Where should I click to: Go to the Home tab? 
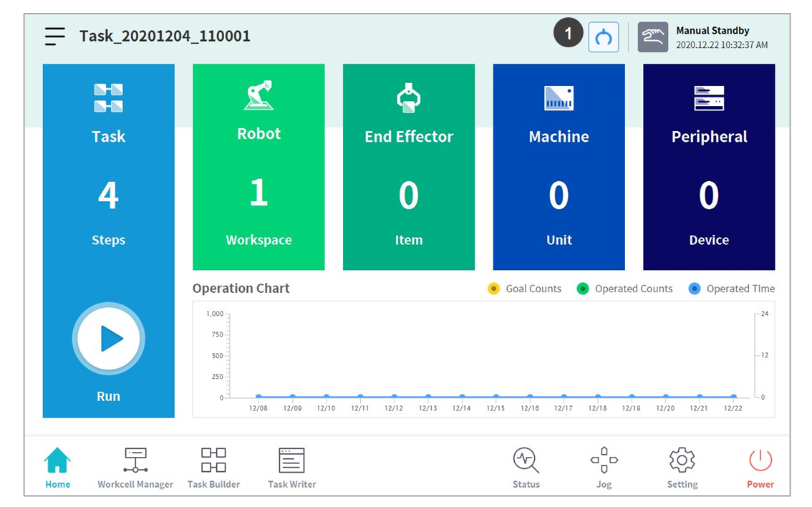[57, 468]
